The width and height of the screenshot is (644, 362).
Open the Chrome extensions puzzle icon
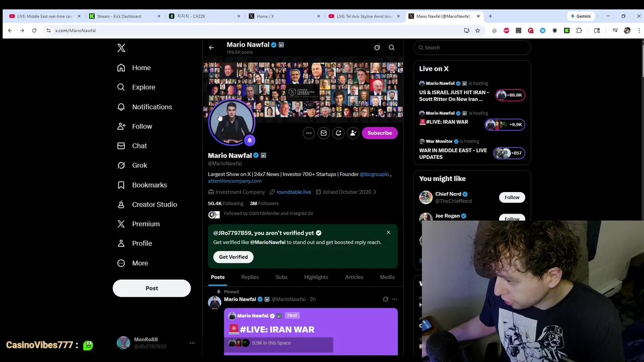(579, 31)
